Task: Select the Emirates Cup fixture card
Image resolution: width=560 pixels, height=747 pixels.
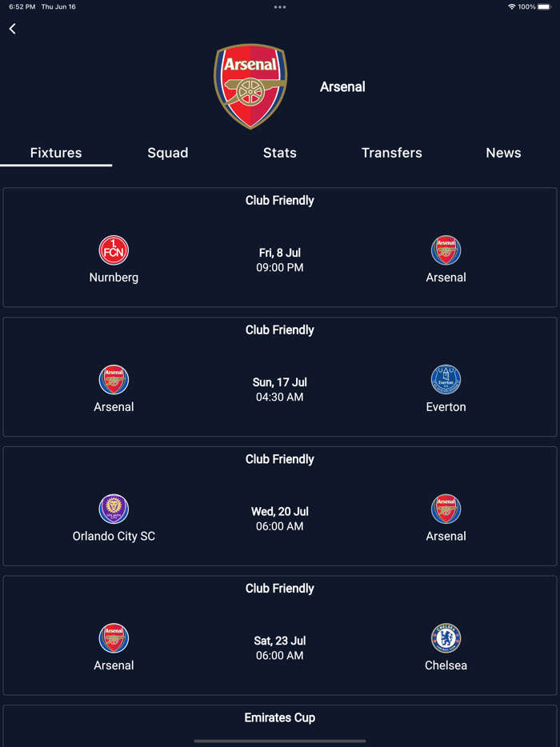Action: [280, 722]
